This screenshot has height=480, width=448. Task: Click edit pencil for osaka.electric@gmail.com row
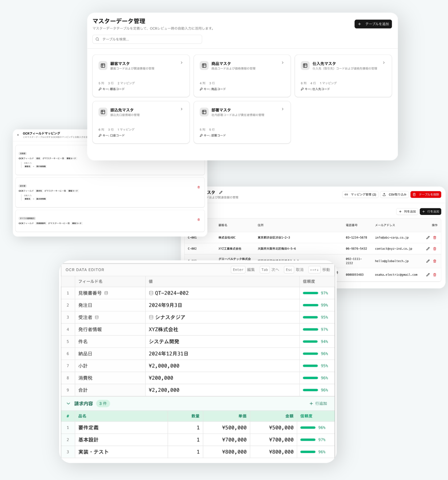pos(428,275)
